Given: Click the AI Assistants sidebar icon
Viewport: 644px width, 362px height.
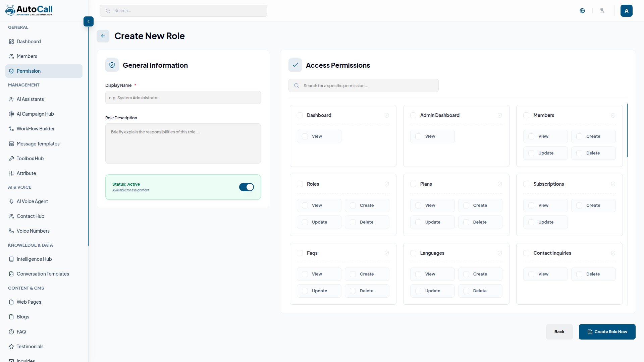Looking at the screenshot, I should click(x=11, y=99).
